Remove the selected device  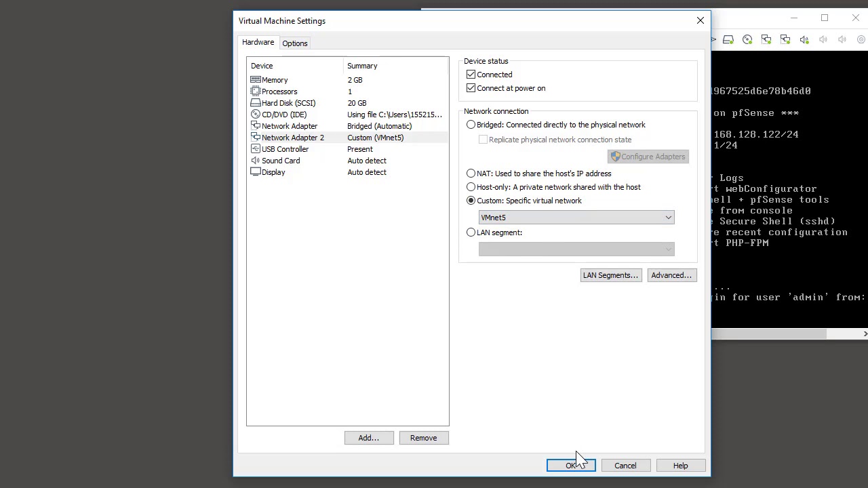click(424, 438)
